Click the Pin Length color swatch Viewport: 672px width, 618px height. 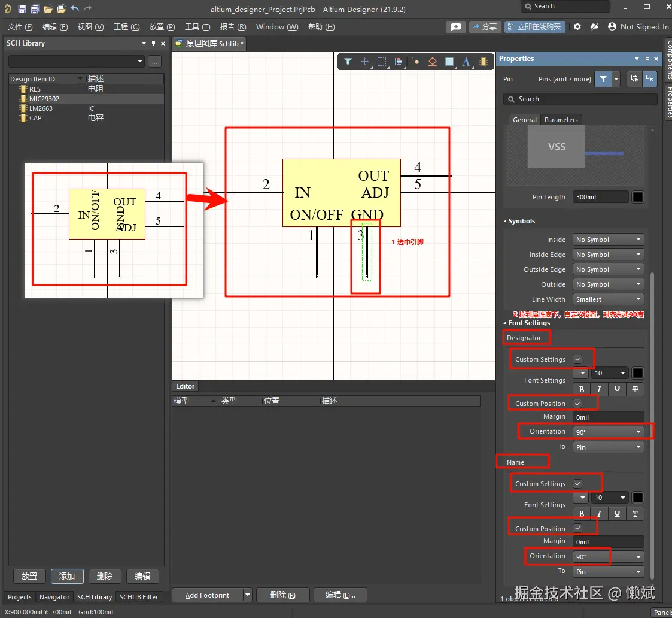638,197
